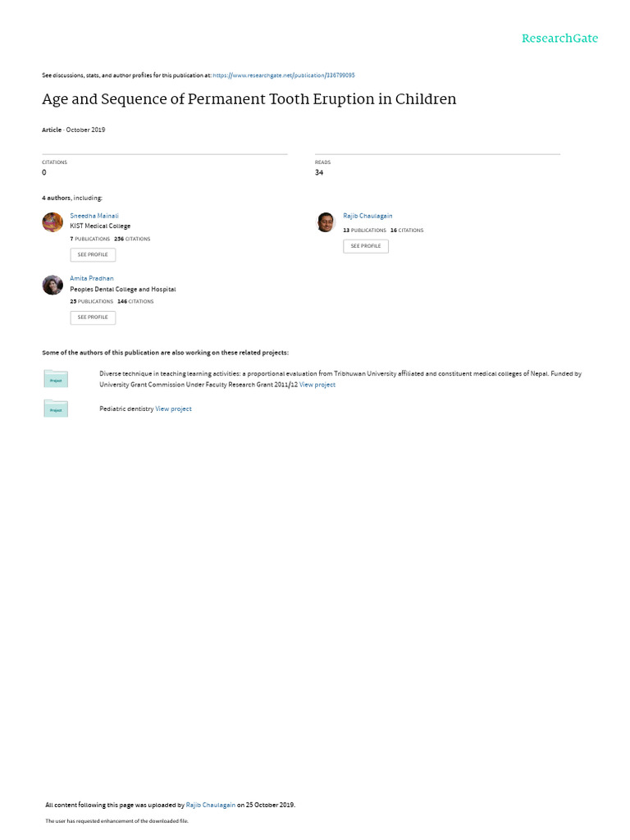Click the Reads count of 34
This screenshot has height=840, width=630.
[x=319, y=172]
